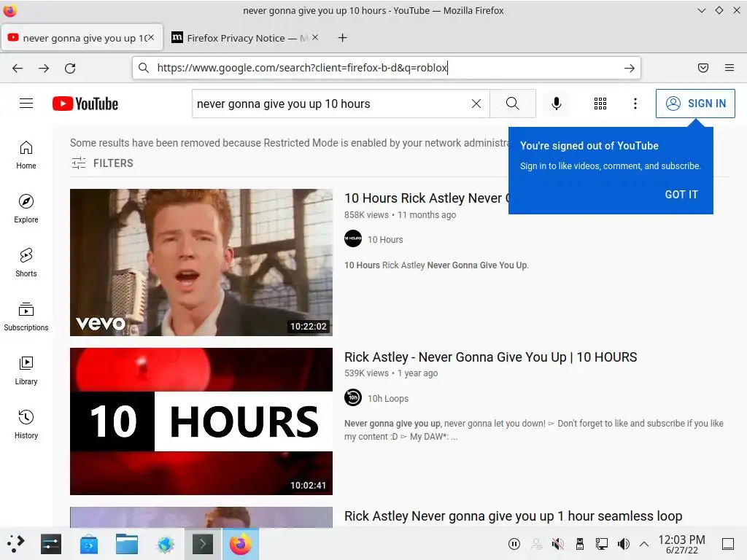This screenshot has height=560, width=747.
Task: Click the 1 hour loop video thumbnail
Action: pyautogui.click(x=201, y=517)
